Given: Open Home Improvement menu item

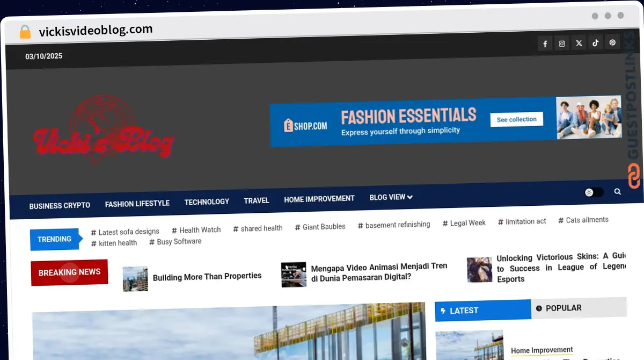Looking at the screenshot, I should tap(319, 199).
